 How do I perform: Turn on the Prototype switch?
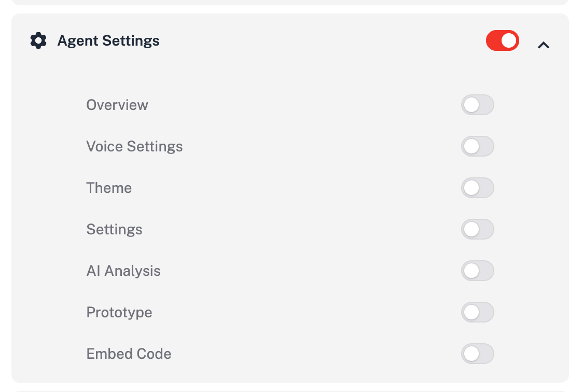pos(477,312)
